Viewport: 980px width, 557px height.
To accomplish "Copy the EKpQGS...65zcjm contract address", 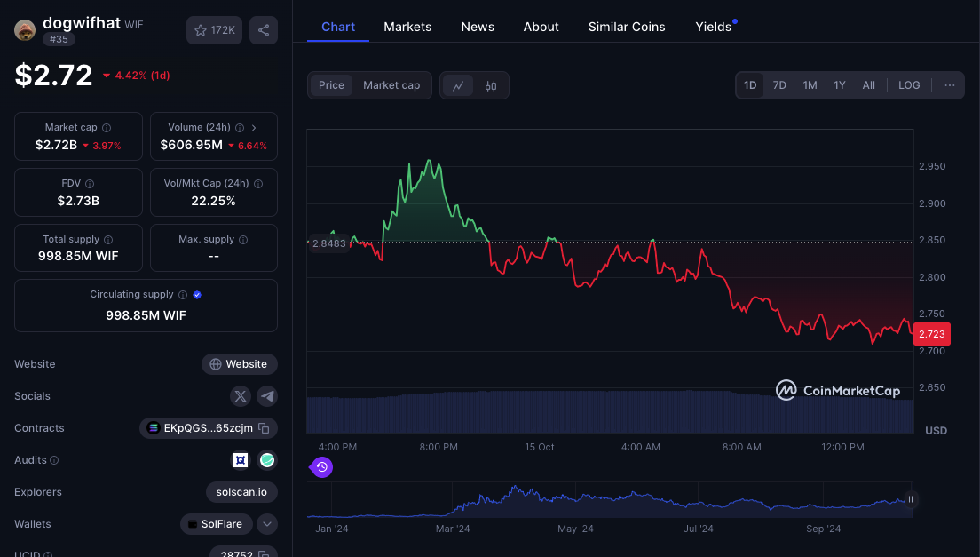I will [264, 428].
